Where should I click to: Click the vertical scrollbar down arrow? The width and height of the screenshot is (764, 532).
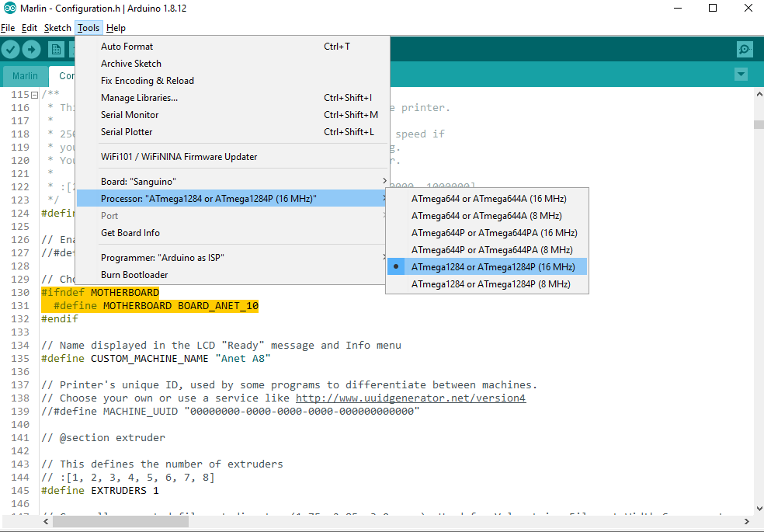coord(759,509)
